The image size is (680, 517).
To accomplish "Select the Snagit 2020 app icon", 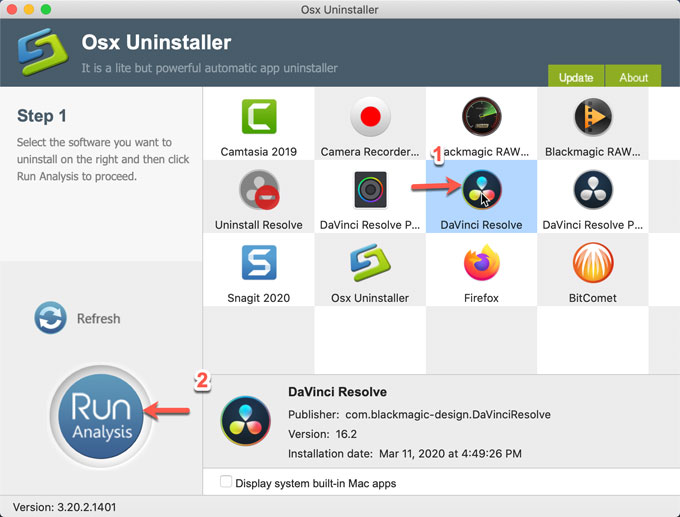I will point(259,262).
